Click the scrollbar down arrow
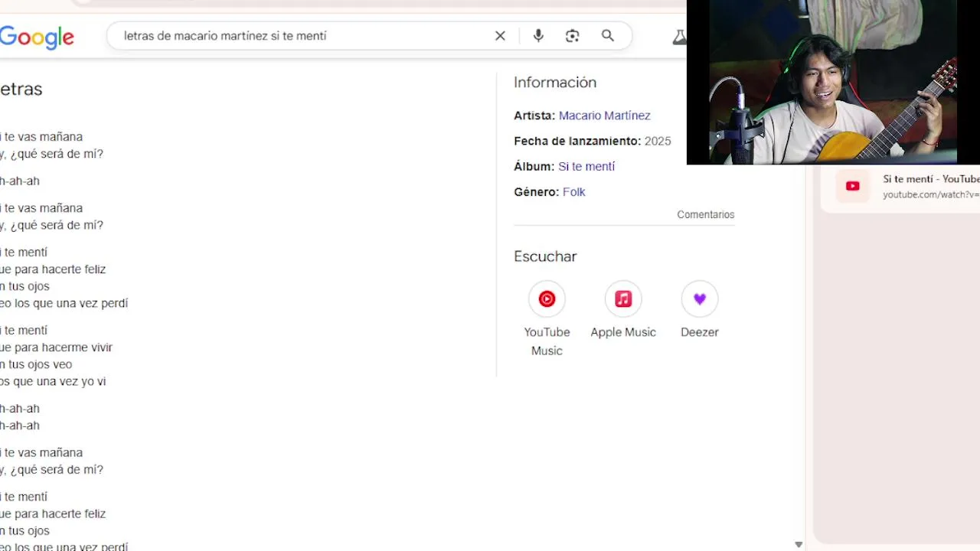 pos(799,545)
